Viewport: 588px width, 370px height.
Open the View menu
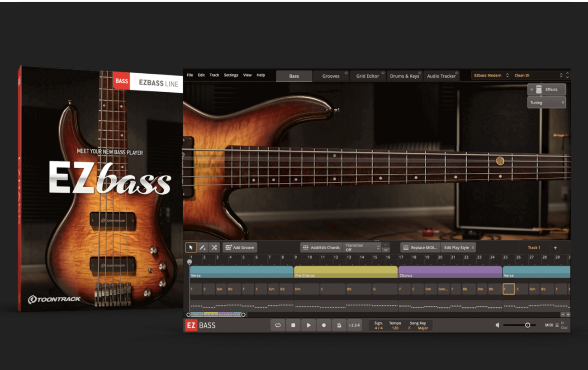[x=247, y=75]
